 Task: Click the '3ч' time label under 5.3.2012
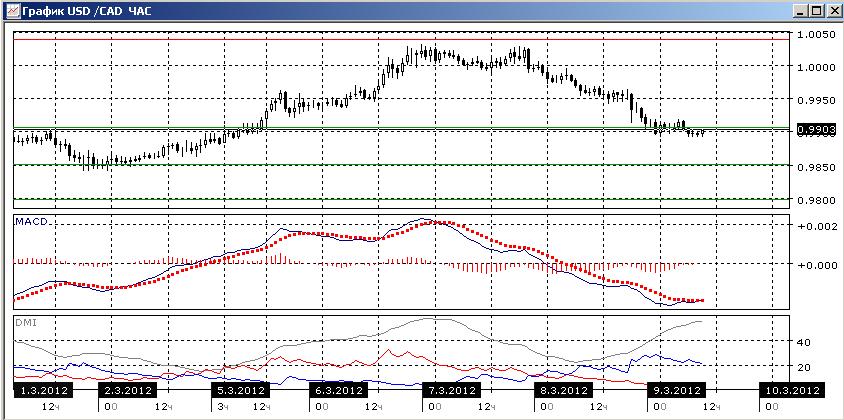pos(221,405)
